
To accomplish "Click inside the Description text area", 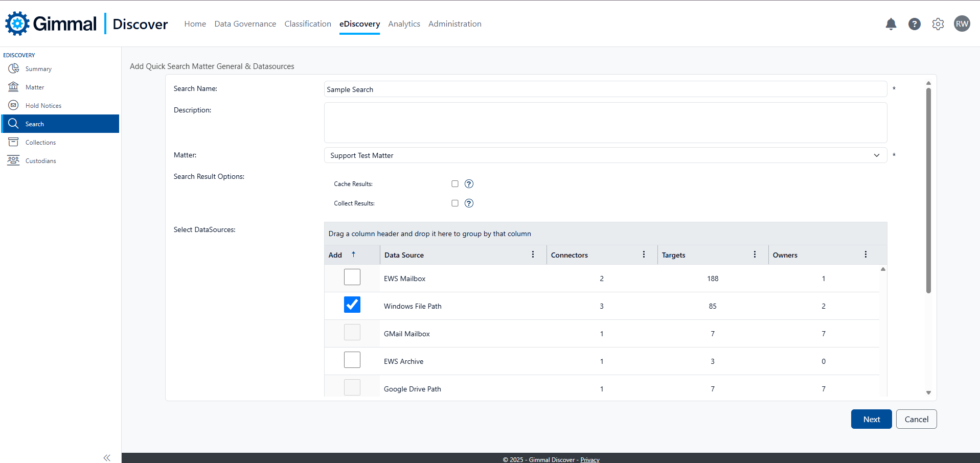I will coord(605,123).
